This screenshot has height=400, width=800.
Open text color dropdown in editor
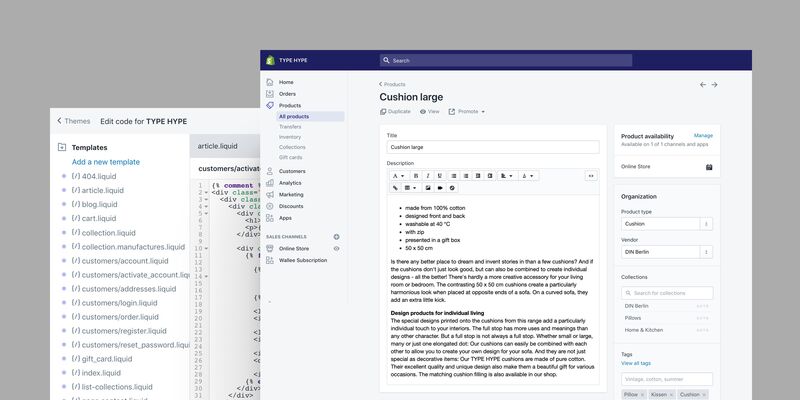tap(528, 176)
